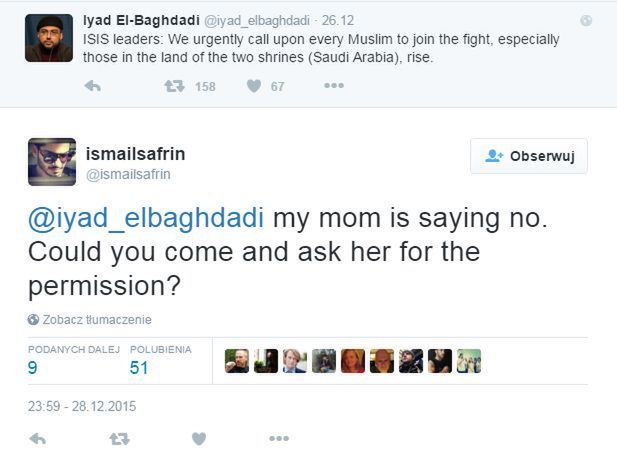Open Iyad El-Baghdadi's avatar thumbnail
617x473 pixels.
[x=48, y=38]
